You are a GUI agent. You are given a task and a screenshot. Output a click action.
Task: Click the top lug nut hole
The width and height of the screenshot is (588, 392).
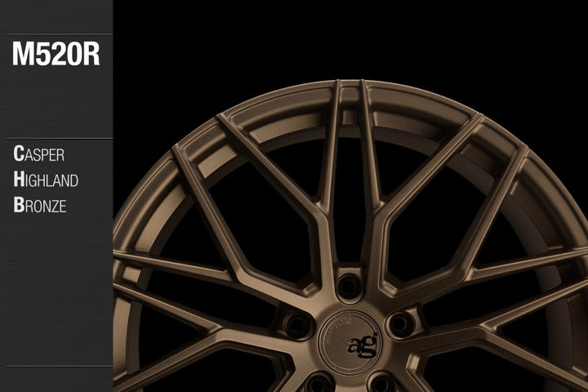(349, 285)
